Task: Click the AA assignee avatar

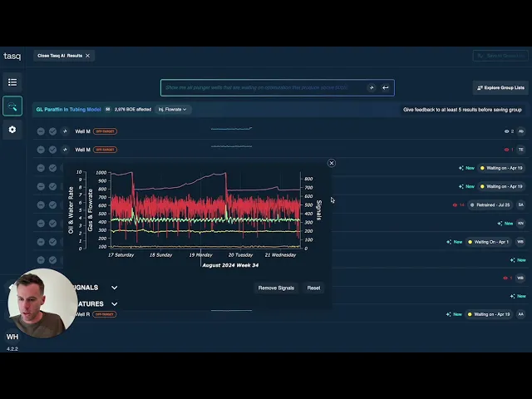Action: coord(521,314)
